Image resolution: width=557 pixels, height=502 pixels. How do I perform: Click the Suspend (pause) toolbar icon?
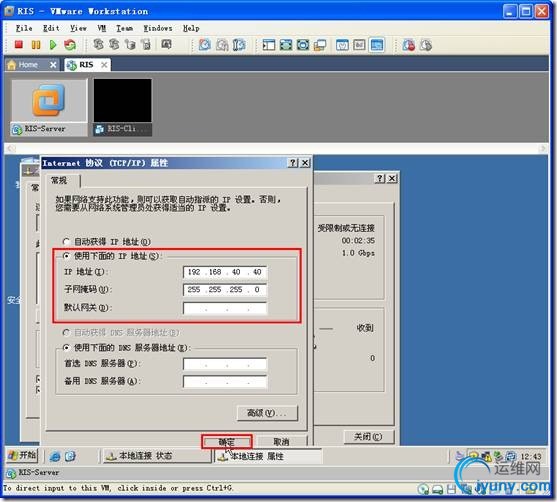pos(36,45)
